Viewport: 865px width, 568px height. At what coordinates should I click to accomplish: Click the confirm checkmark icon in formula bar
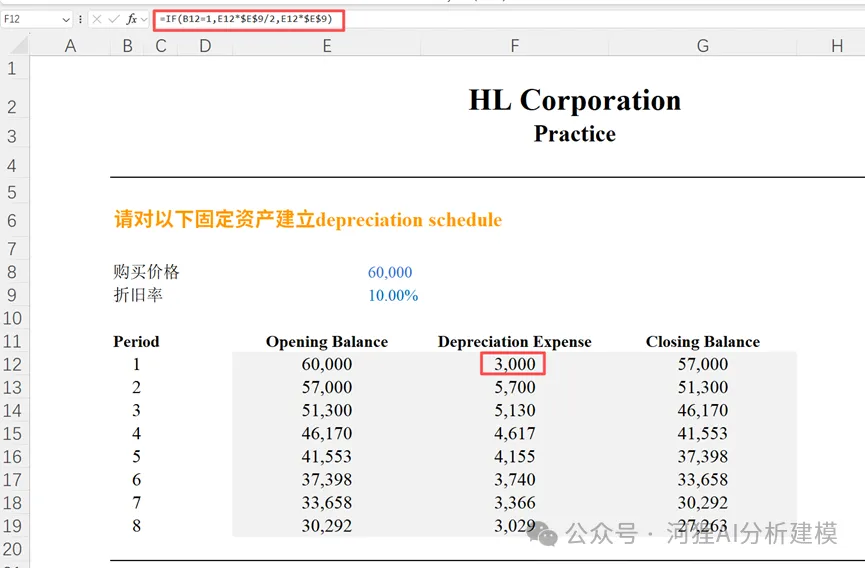click(x=114, y=19)
